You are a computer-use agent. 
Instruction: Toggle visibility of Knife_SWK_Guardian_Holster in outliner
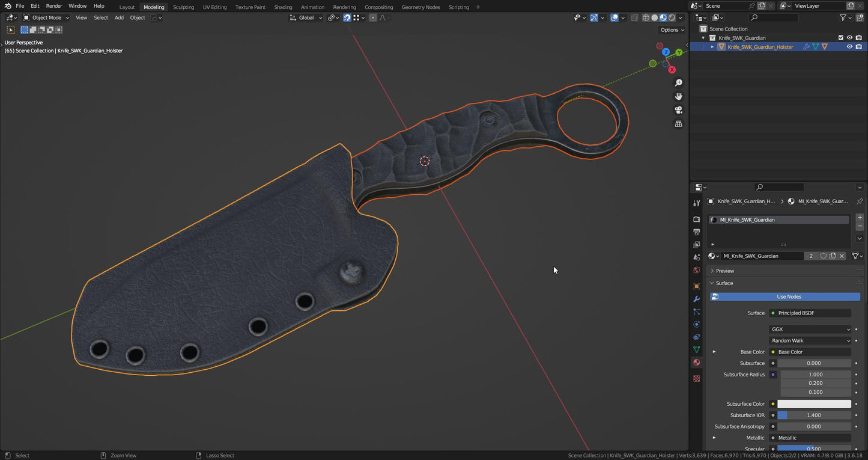point(850,46)
